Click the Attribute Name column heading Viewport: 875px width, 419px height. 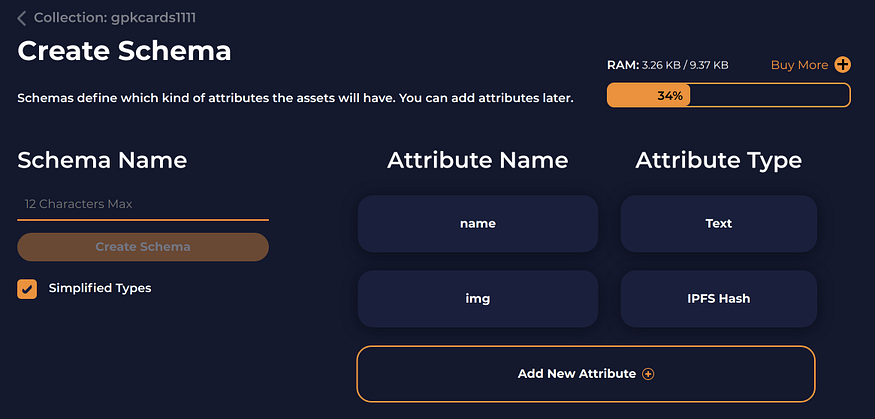pyautogui.click(x=478, y=161)
